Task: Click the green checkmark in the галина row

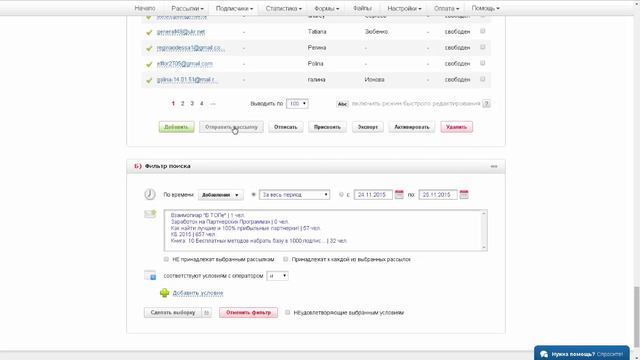Action: point(149,80)
